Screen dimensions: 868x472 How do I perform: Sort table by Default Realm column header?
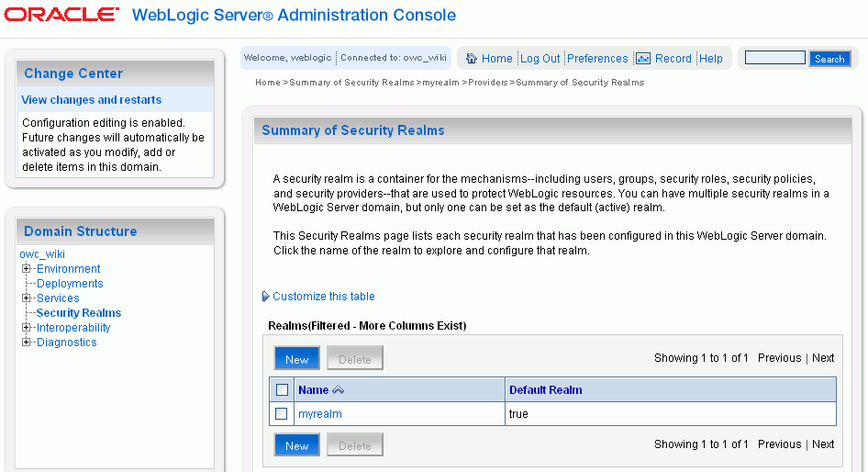click(x=545, y=390)
